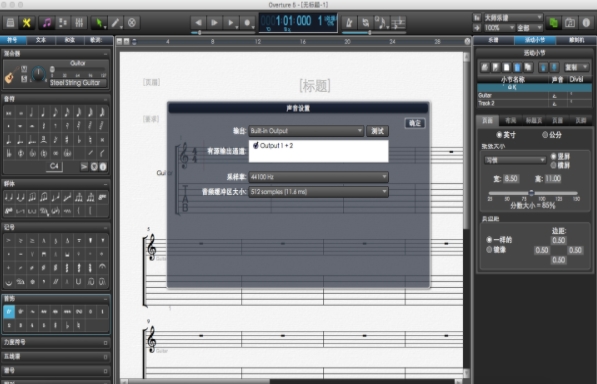
Task: Open the 复制 dropdown in active measures panel
Action: point(576,67)
